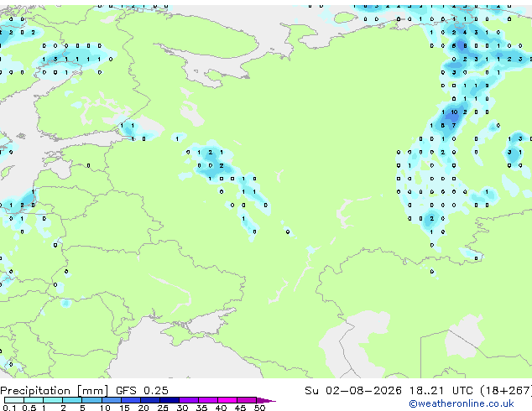532x411 pixels.
Task: Select the magenta 40–45 mm legend swatch
Action: click(227, 400)
